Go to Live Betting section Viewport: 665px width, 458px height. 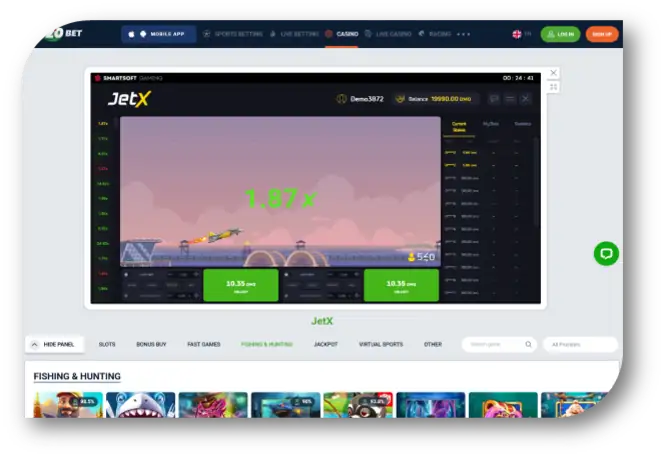[295, 34]
